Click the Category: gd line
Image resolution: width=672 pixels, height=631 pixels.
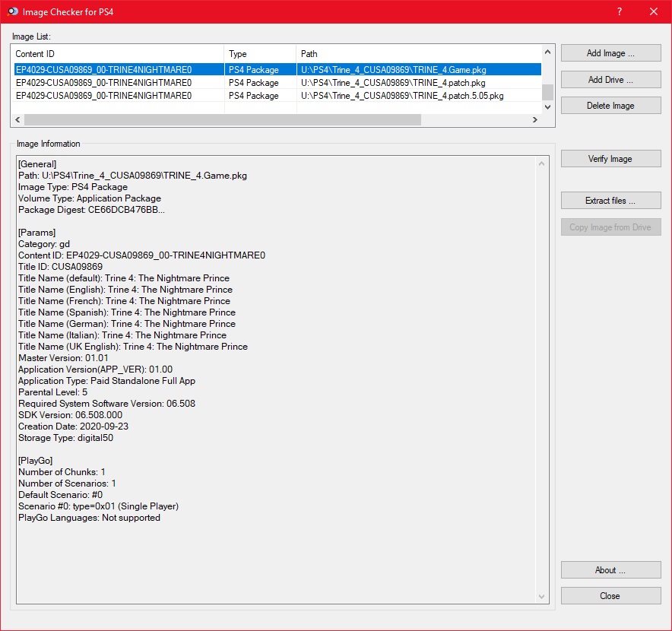[44, 244]
